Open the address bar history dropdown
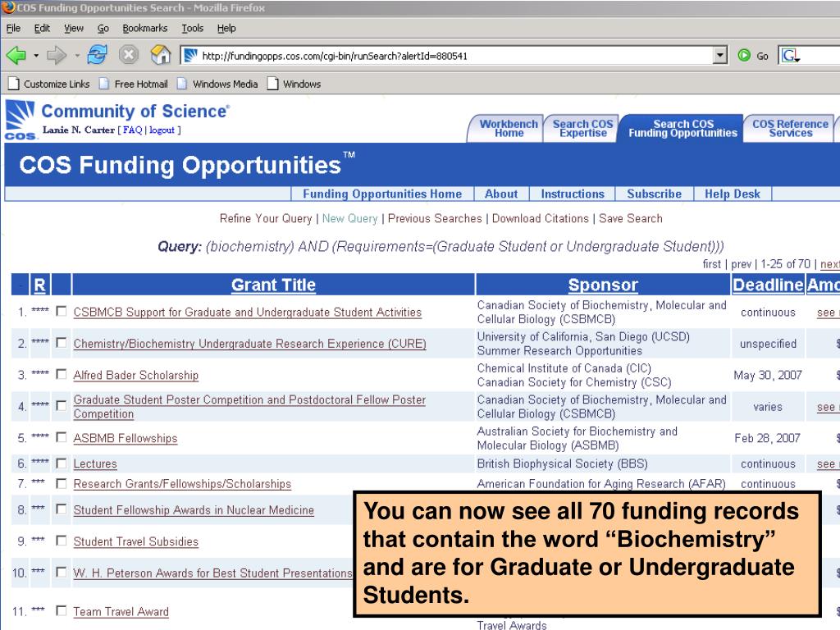Screen dimensions: 840x630 [x=720, y=55]
